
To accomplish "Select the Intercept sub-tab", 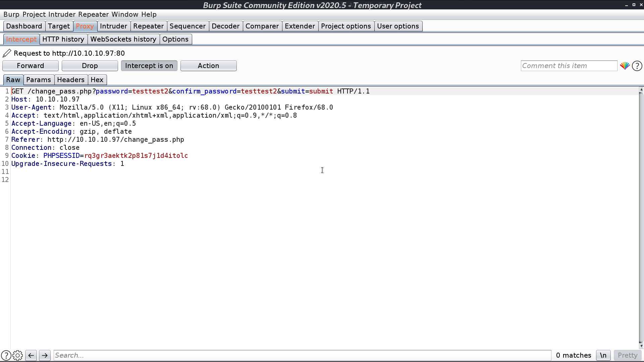I will point(21,39).
